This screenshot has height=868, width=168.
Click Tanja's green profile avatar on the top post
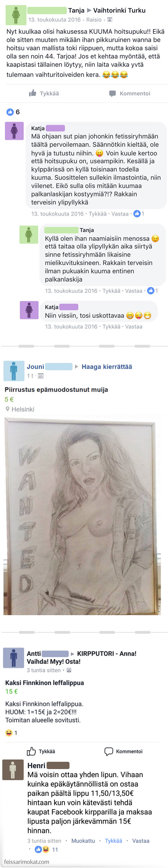click(x=16, y=15)
